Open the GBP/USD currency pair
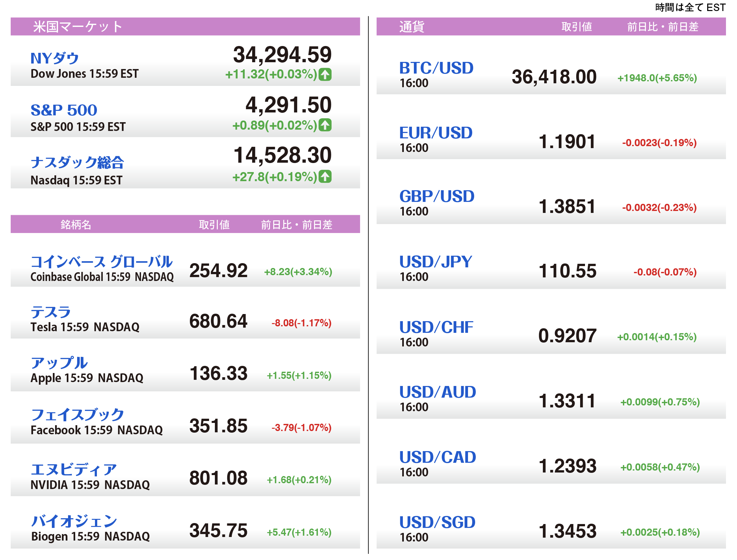Viewport: 737px width, 560px height. pos(437,196)
